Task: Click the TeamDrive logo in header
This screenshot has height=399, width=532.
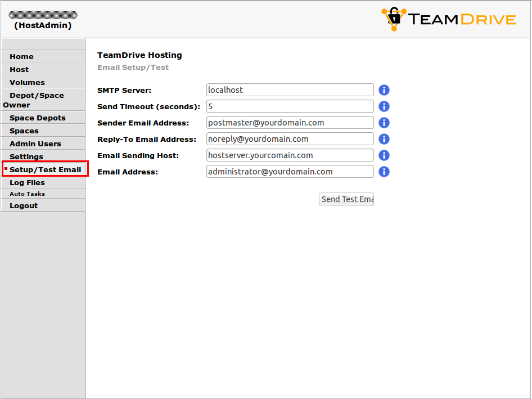Action: click(448, 20)
